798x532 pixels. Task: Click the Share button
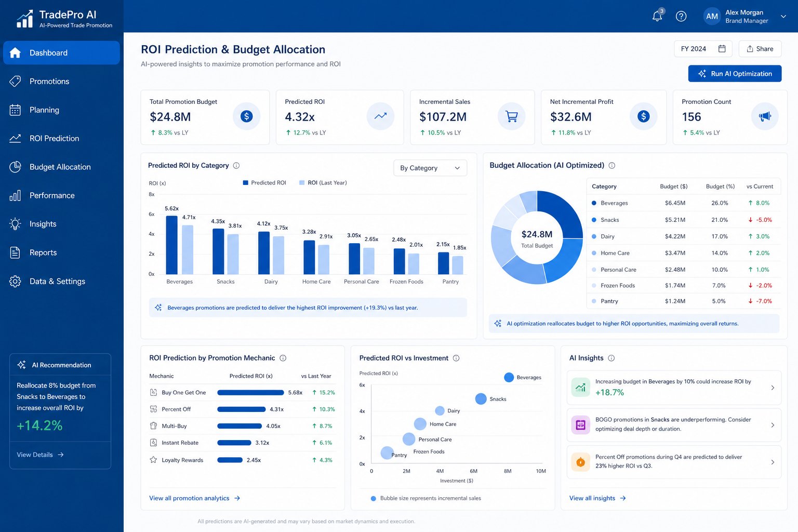760,49
